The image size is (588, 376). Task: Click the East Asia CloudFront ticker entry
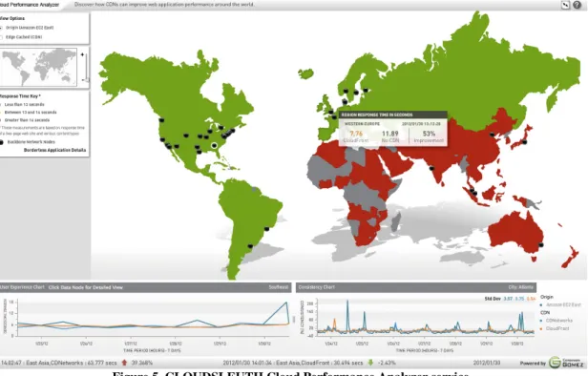pos(293,363)
